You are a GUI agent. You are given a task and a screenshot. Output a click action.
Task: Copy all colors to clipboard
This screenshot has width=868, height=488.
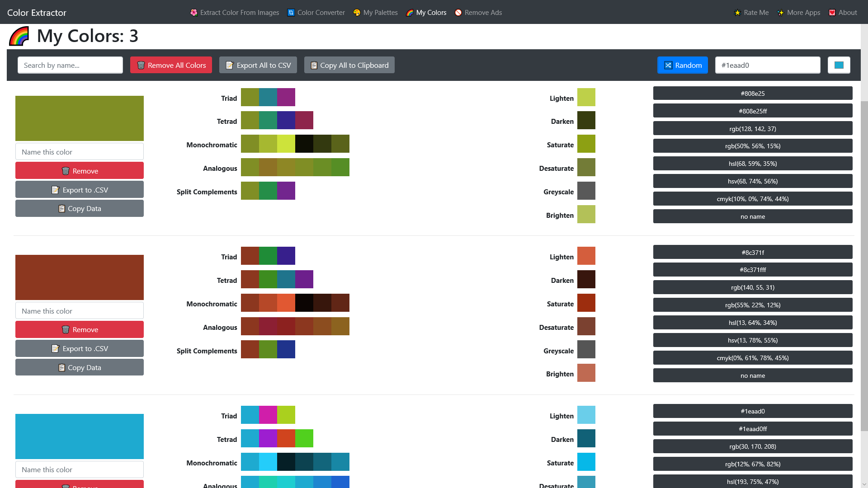click(x=349, y=65)
